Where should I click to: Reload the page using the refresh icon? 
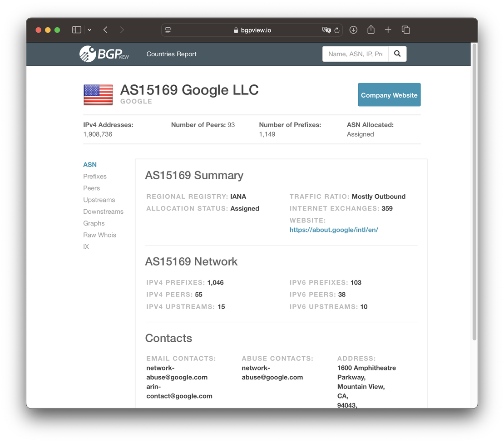pos(336,30)
